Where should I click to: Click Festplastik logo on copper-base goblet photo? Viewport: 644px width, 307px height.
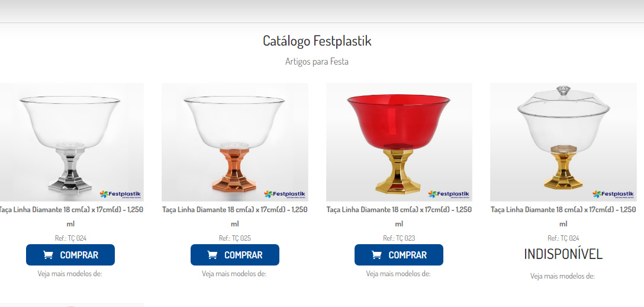tap(285, 194)
